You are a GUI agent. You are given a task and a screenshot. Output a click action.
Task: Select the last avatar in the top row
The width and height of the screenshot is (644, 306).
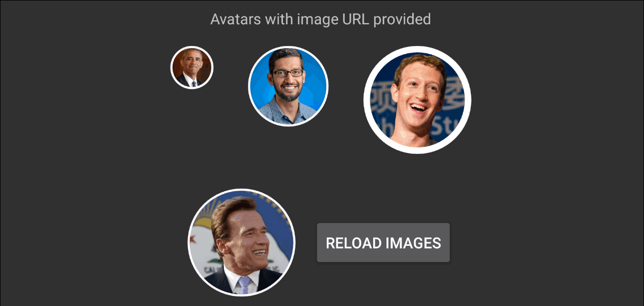(417, 100)
